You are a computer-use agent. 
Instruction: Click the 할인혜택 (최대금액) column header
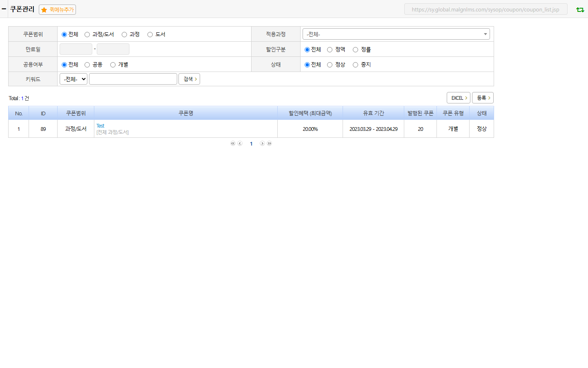tap(310, 113)
